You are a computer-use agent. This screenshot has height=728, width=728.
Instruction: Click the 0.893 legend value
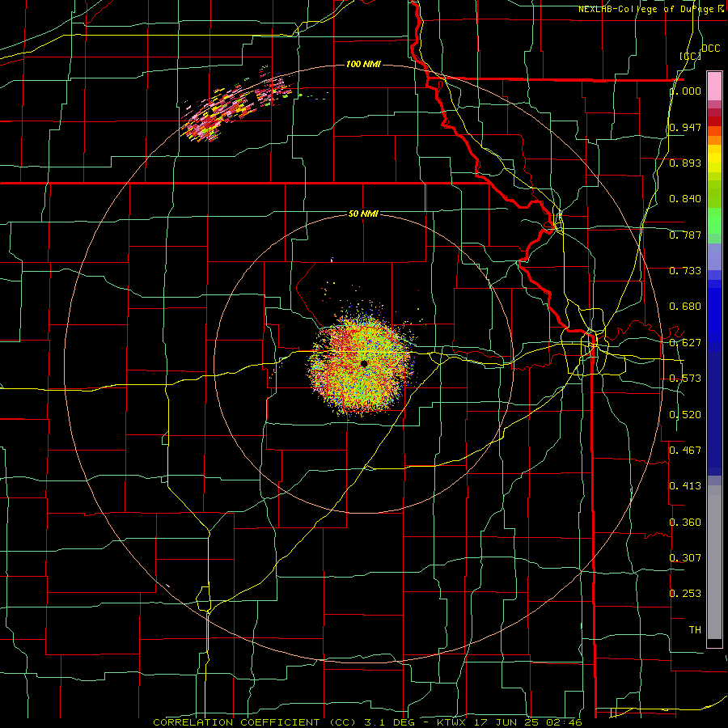click(685, 163)
